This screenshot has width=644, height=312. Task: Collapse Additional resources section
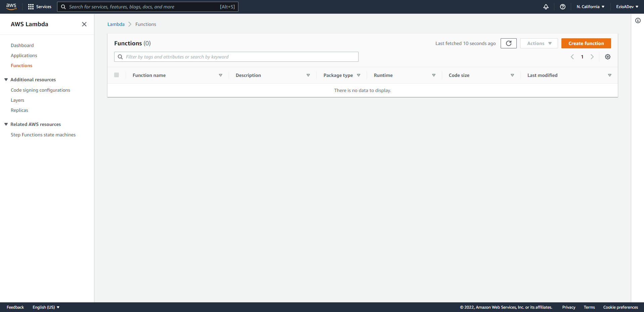point(6,80)
